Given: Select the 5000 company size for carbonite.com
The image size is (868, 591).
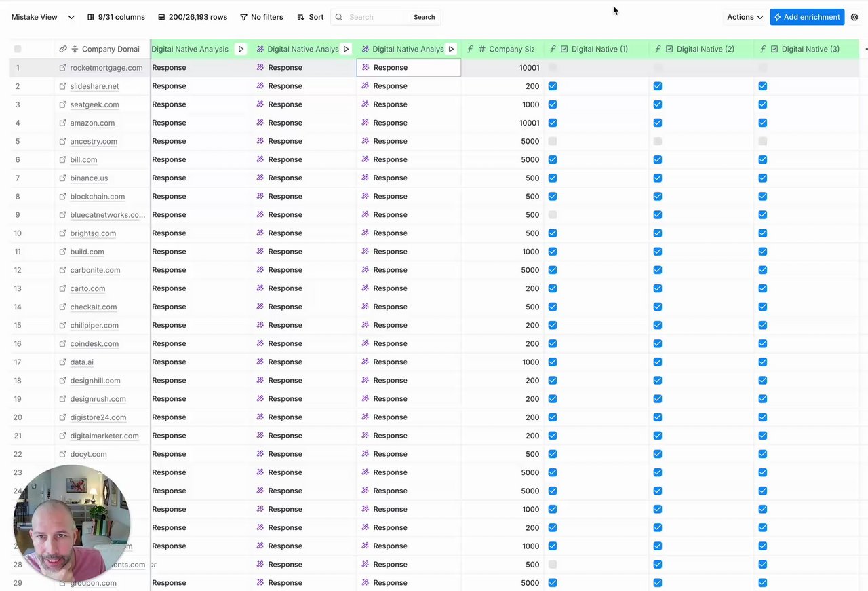Looking at the screenshot, I should tap(502, 270).
